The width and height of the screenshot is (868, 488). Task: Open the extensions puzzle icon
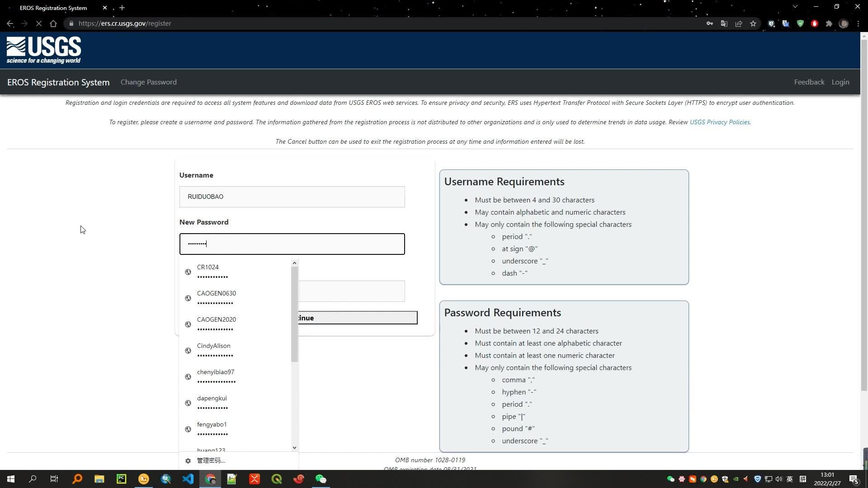(x=829, y=23)
